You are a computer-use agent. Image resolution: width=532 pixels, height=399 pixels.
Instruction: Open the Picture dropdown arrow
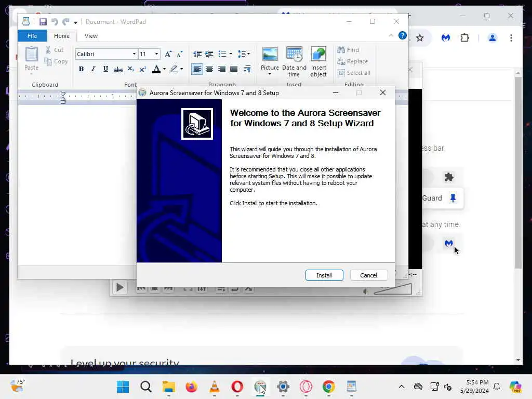[270, 74]
